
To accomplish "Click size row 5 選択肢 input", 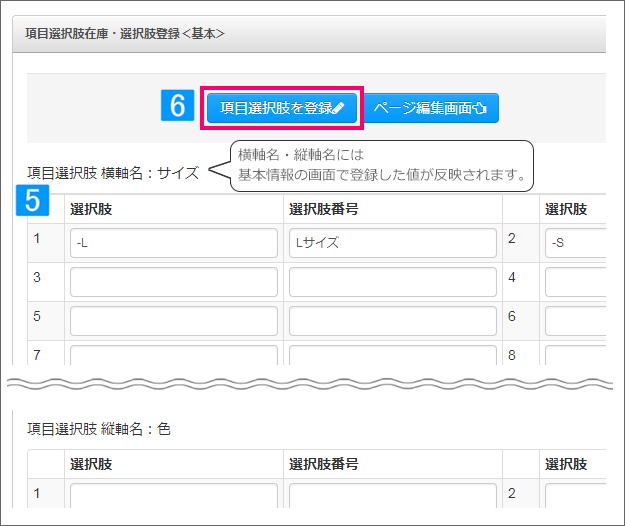I will [174, 321].
